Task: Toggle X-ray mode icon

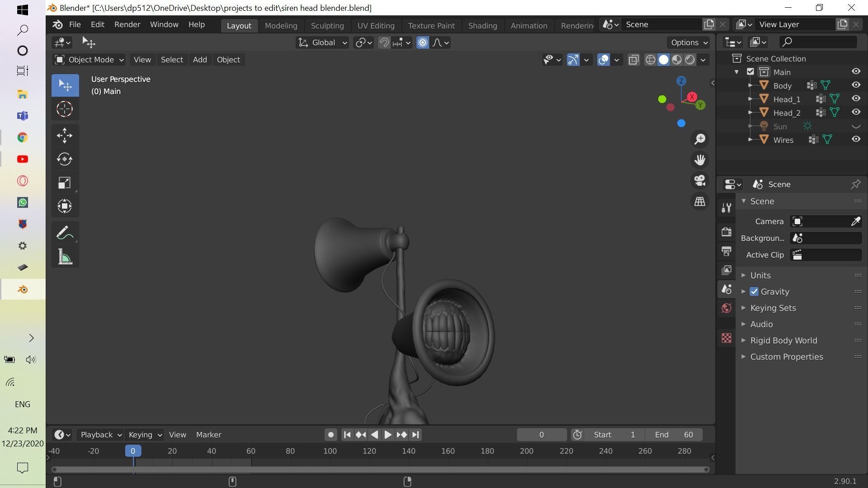Action: [634, 60]
